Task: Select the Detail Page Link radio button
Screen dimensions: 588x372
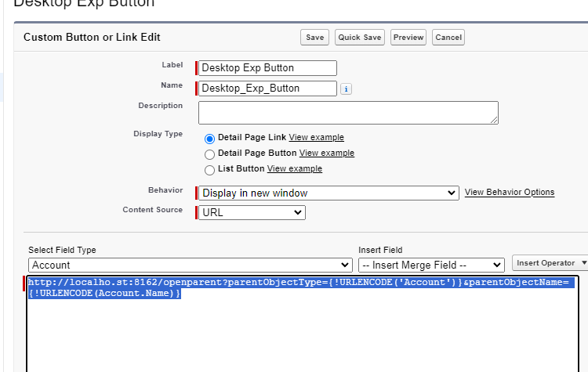Action: point(209,138)
